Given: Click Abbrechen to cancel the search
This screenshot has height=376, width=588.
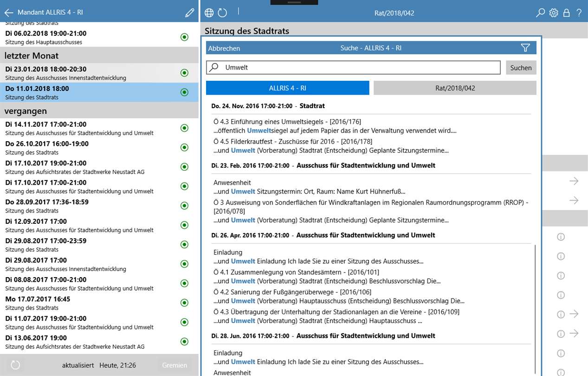Looking at the screenshot, I should (224, 48).
